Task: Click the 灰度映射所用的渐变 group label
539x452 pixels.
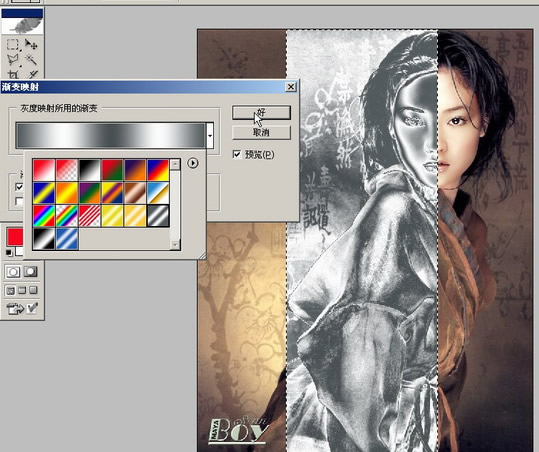Action: click(x=59, y=109)
